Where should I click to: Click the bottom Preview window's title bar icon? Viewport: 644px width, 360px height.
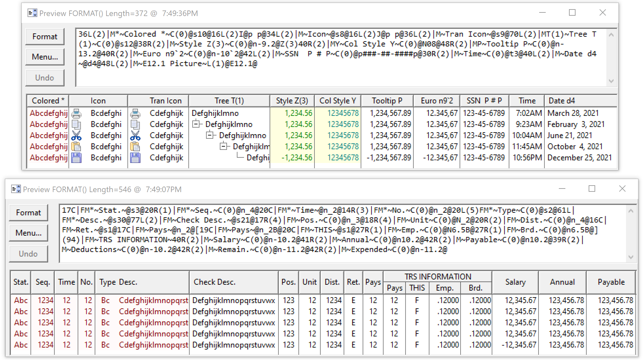click(x=16, y=189)
